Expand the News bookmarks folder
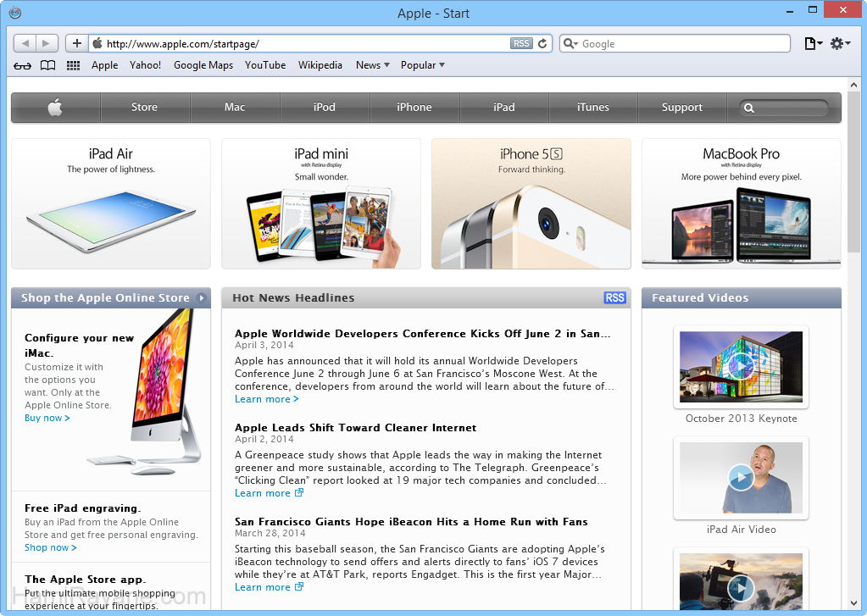The height and width of the screenshot is (616, 867). click(373, 65)
